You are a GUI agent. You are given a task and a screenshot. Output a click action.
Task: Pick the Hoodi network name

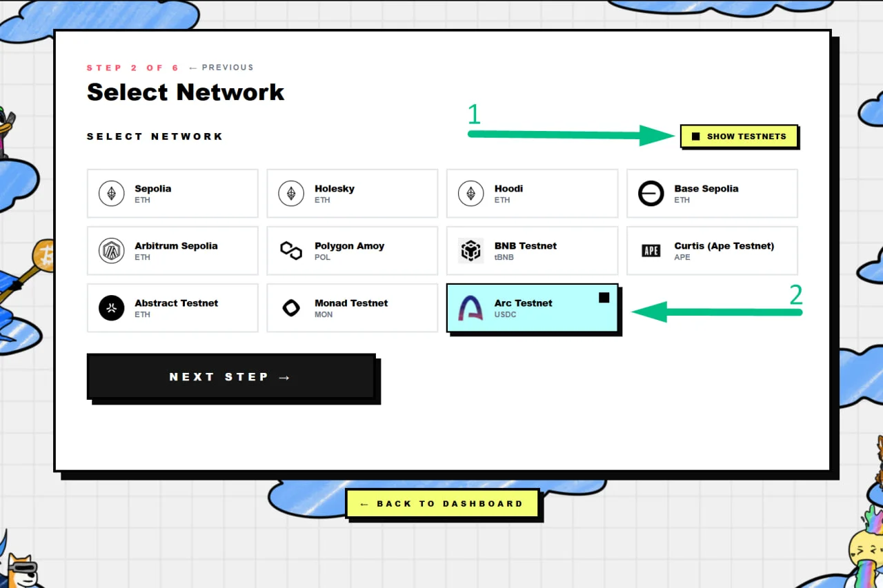(509, 188)
